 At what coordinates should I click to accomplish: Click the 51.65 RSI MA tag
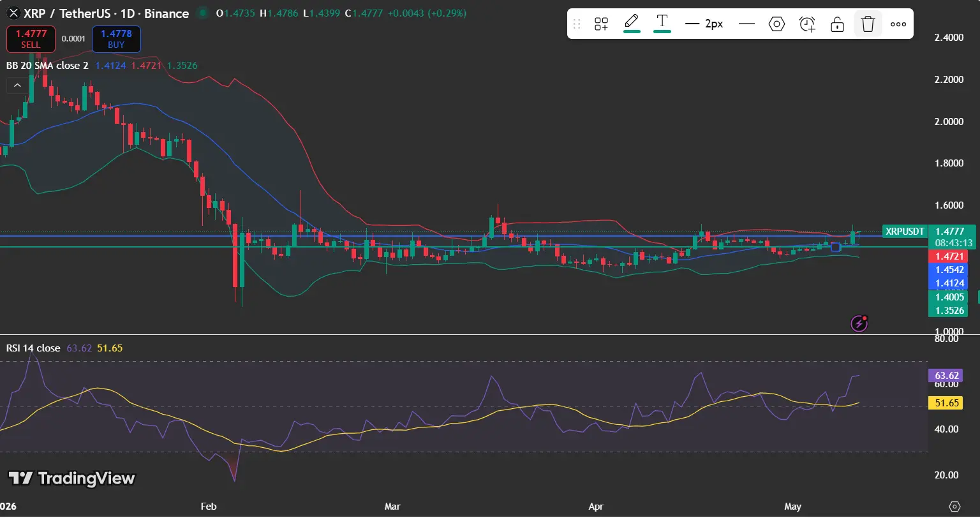pyautogui.click(x=945, y=403)
